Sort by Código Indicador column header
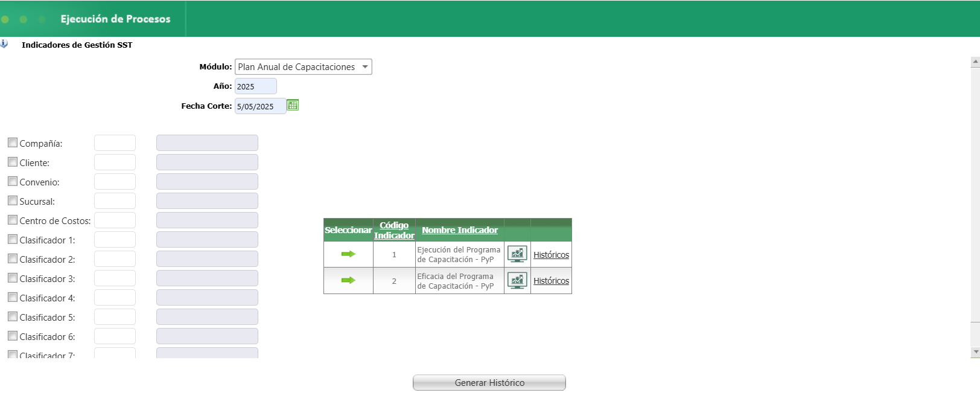980x401 pixels. (x=394, y=230)
